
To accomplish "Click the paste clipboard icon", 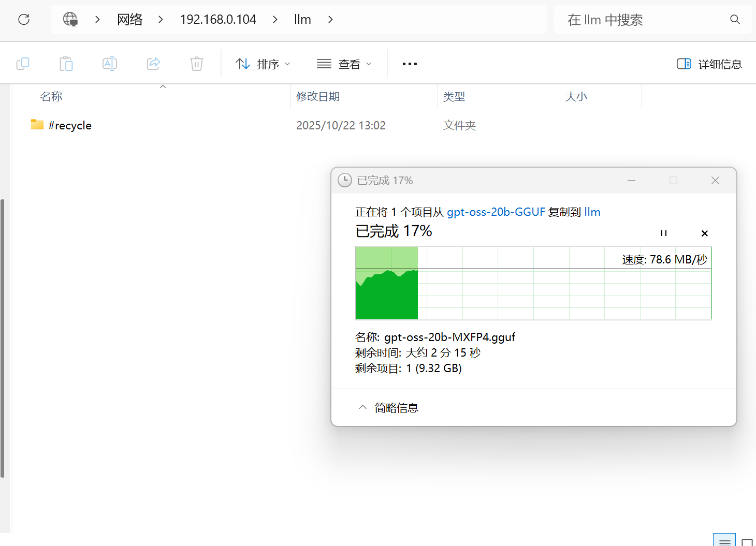I will point(66,64).
